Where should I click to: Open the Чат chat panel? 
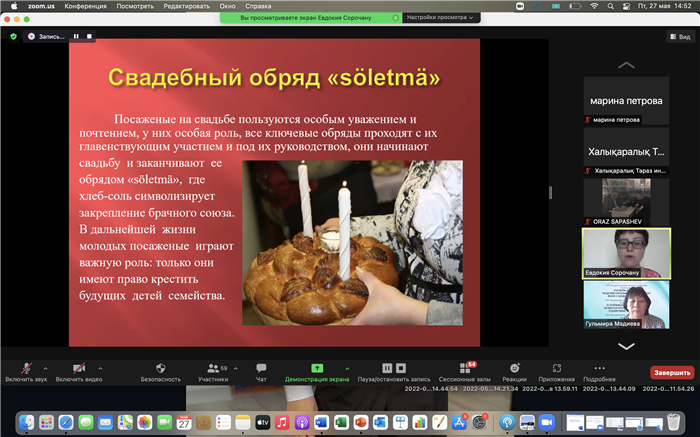pos(261,371)
